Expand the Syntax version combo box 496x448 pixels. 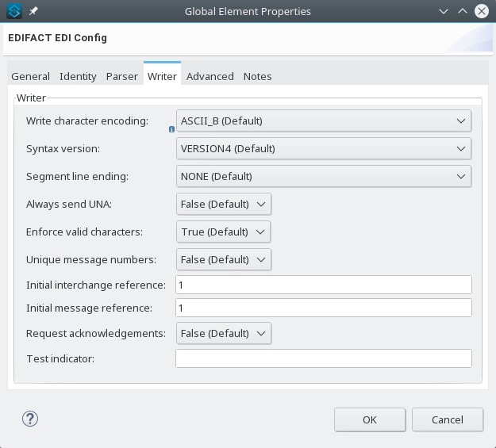(324, 148)
